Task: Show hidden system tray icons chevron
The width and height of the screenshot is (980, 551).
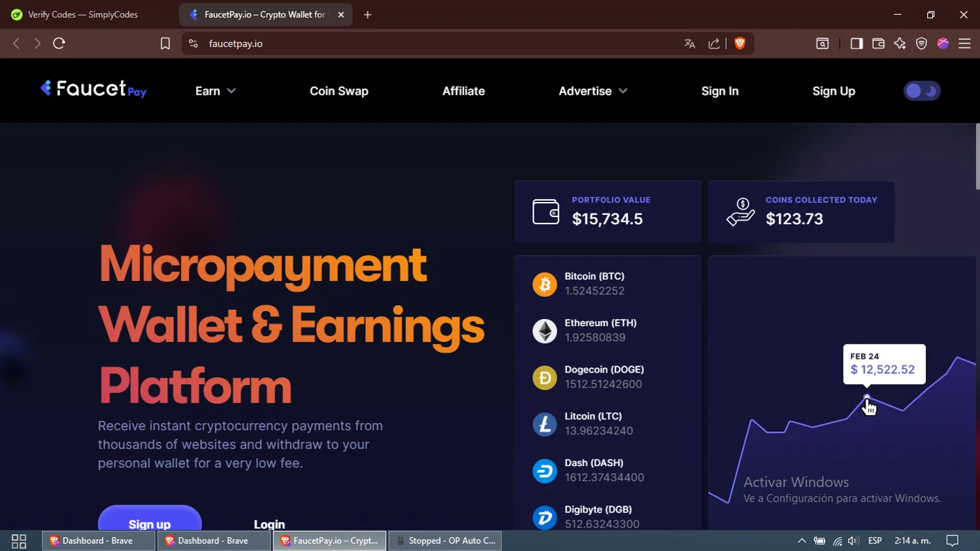Action: (802, 541)
